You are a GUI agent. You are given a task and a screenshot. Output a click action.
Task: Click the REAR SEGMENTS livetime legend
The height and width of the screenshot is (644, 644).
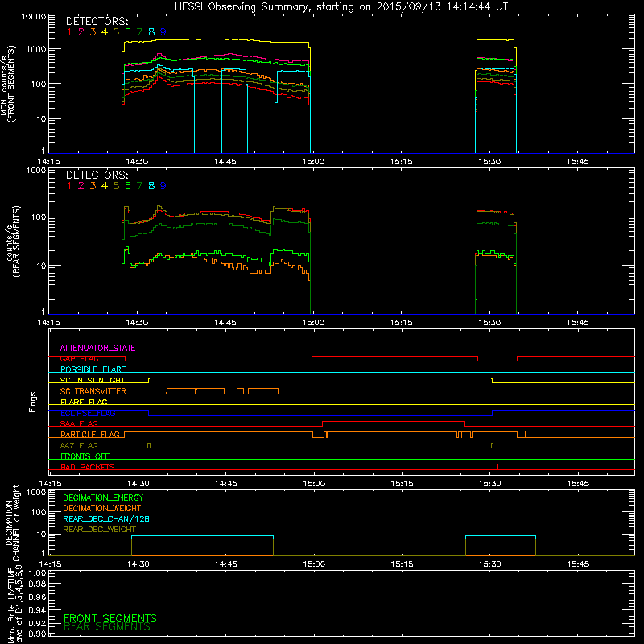pos(107,627)
